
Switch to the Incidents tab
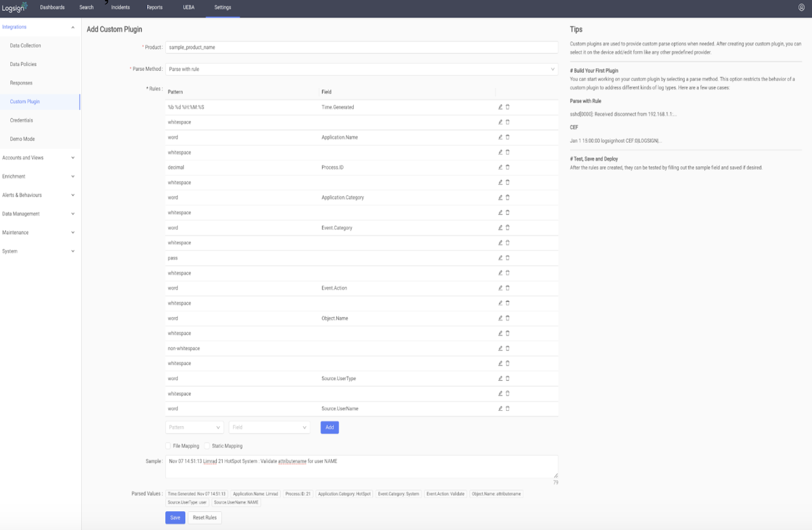(x=120, y=7)
